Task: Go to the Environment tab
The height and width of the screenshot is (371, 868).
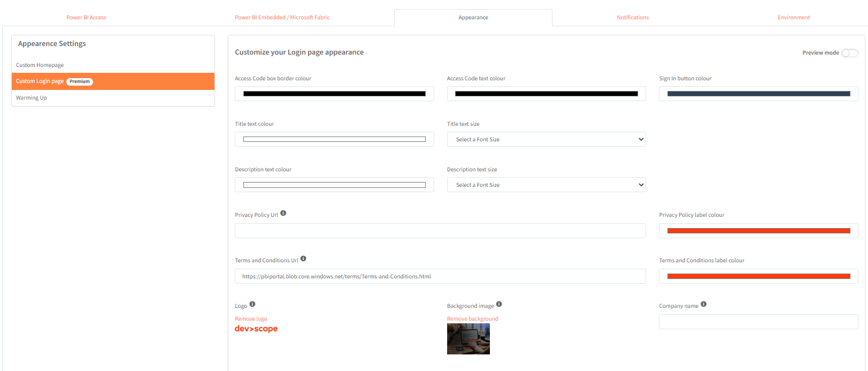Action: pos(794,18)
